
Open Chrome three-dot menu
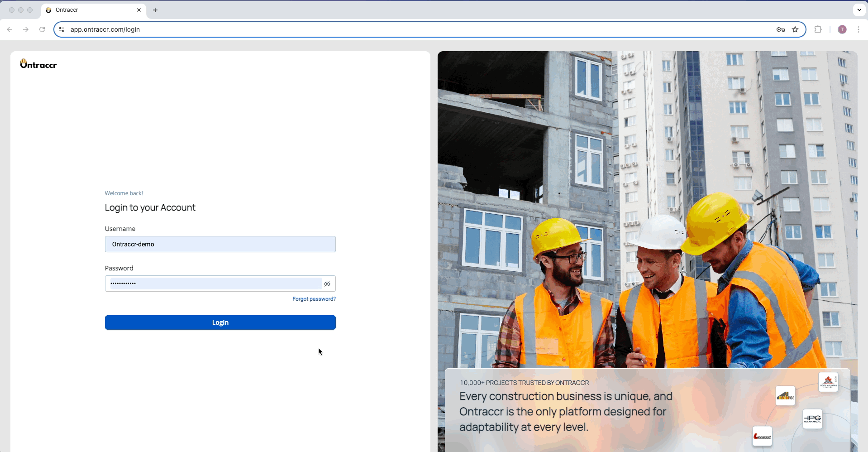coord(858,29)
